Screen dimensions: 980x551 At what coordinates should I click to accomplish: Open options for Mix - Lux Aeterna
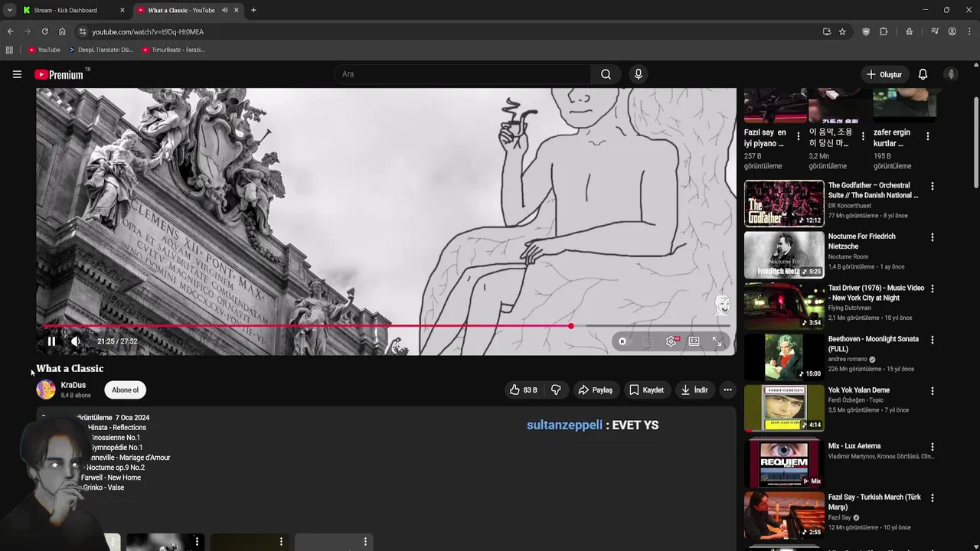[932, 447]
